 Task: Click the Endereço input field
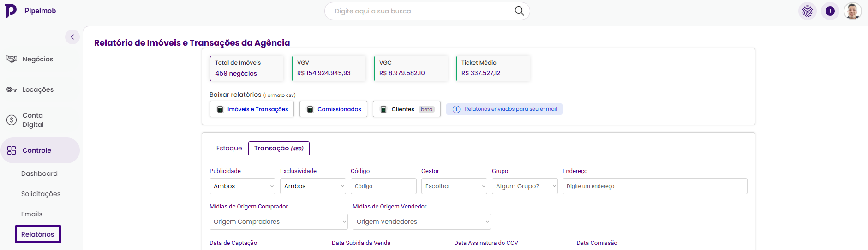(654, 186)
